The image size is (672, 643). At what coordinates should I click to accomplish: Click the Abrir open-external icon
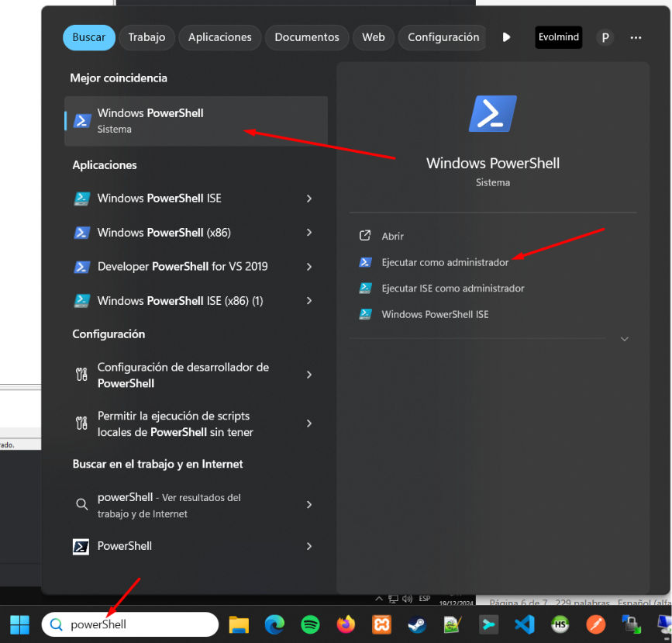click(x=365, y=236)
